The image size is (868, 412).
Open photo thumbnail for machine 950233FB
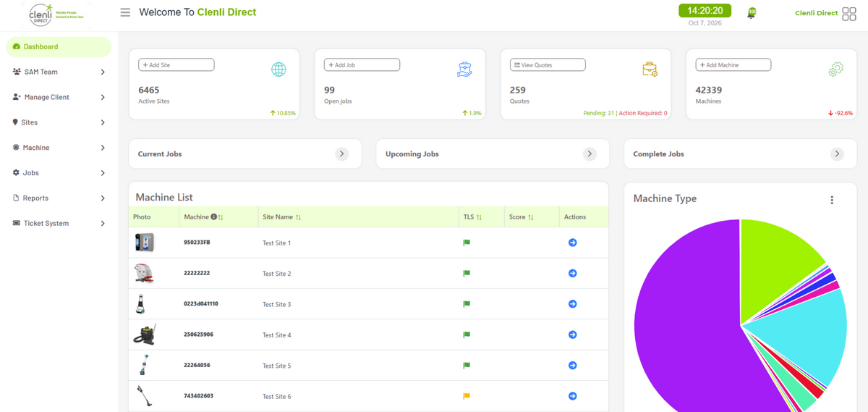tap(144, 243)
